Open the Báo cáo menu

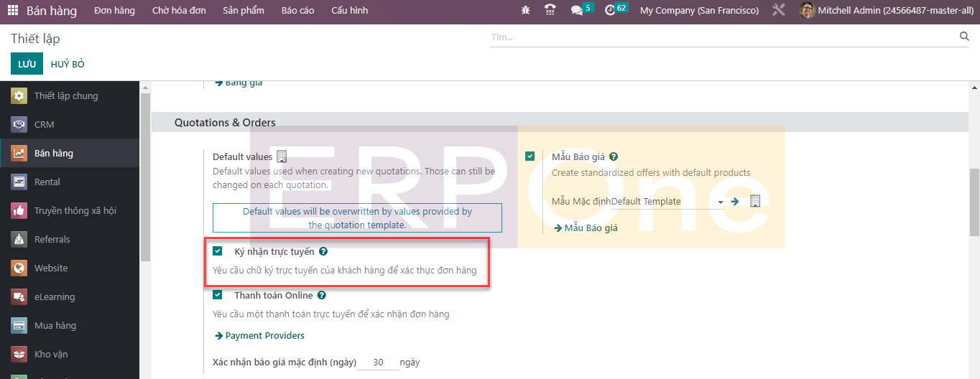pyautogui.click(x=297, y=11)
